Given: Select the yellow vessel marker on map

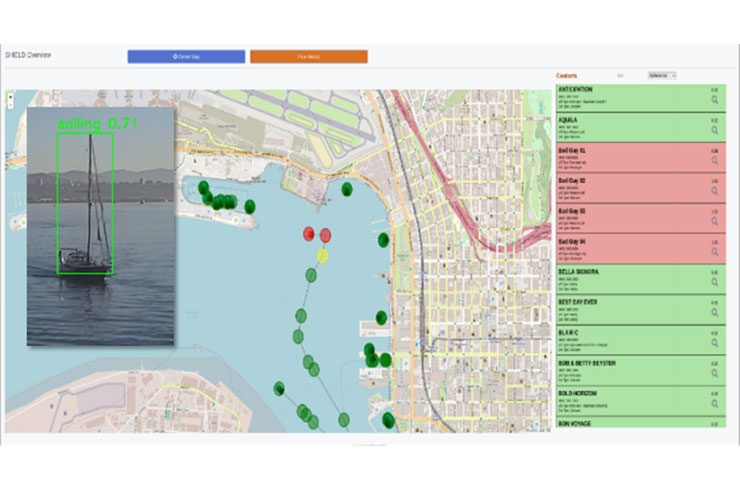Looking at the screenshot, I should click(x=322, y=255).
